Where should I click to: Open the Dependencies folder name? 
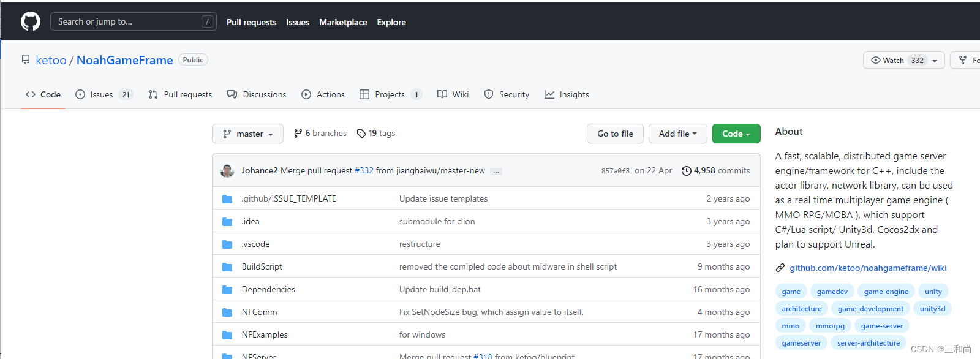(268, 290)
